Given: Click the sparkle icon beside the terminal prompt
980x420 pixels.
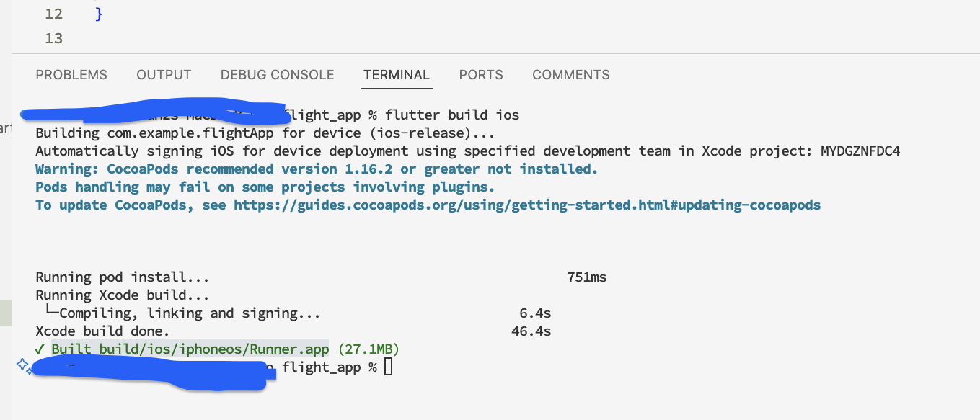Looking at the screenshot, I should click(24, 367).
